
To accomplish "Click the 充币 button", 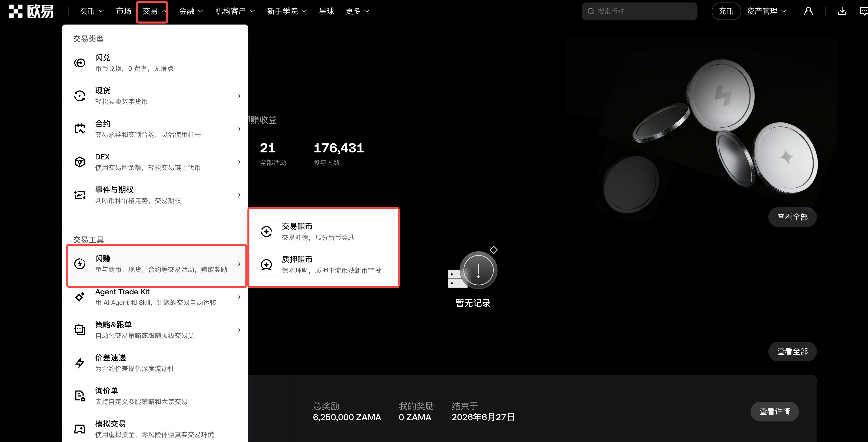I will [726, 11].
